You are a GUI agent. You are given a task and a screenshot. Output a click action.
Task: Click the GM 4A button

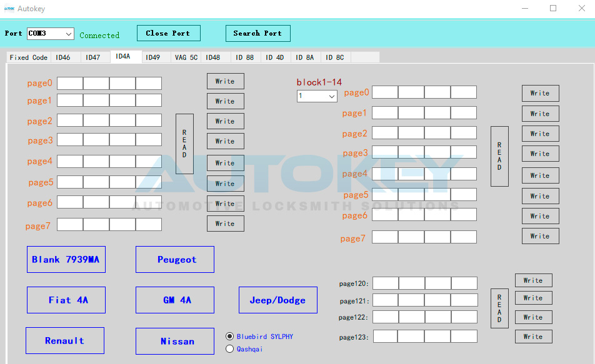(175, 300)
